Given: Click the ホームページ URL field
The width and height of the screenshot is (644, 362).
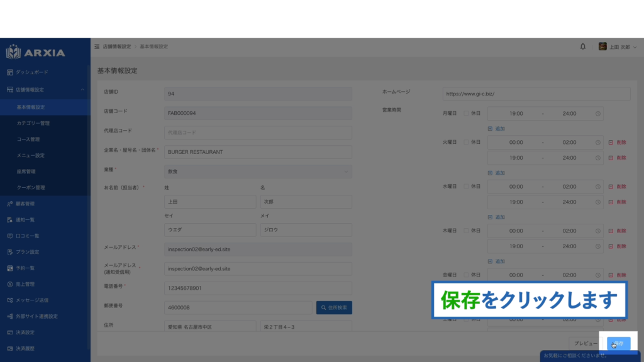Looking at the screenshot, I should click(536, 94).
